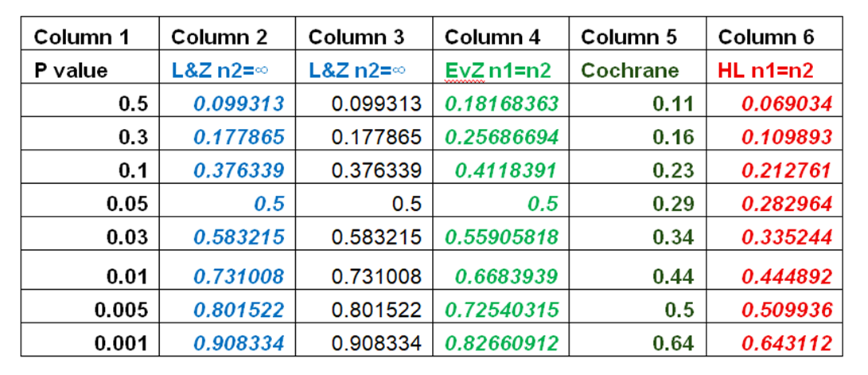Select the blue italic 0.908334 cell

(x=238, y=344)
